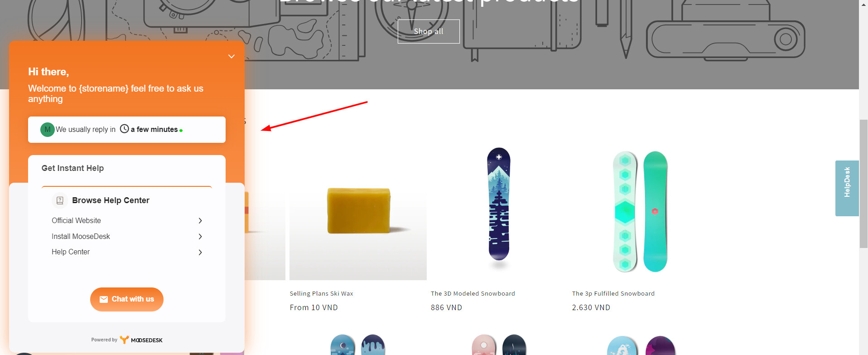The image size is (868, 355).
Task: Open the HelpDesk side tab
Action: (847, 188)
